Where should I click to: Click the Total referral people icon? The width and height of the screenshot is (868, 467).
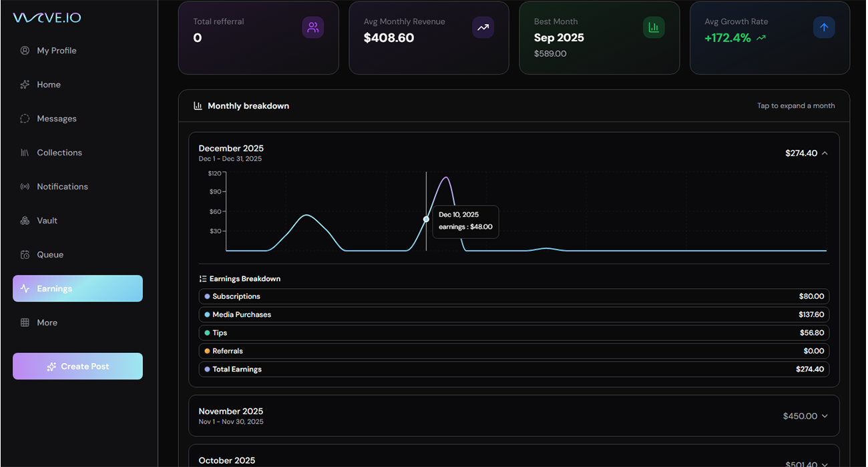312,27
